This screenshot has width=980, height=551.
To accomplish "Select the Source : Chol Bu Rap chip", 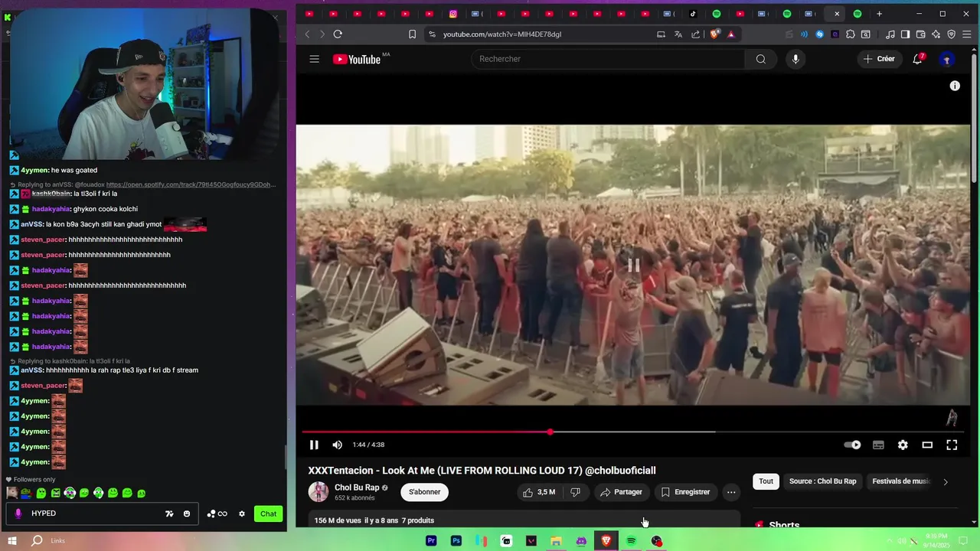I will 822,481.
